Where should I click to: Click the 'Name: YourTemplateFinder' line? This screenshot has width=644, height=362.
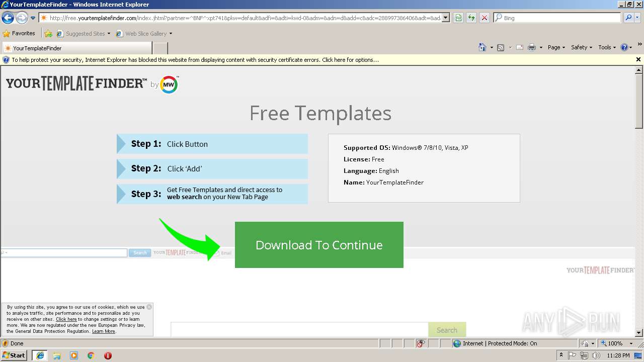coord(383,183)
